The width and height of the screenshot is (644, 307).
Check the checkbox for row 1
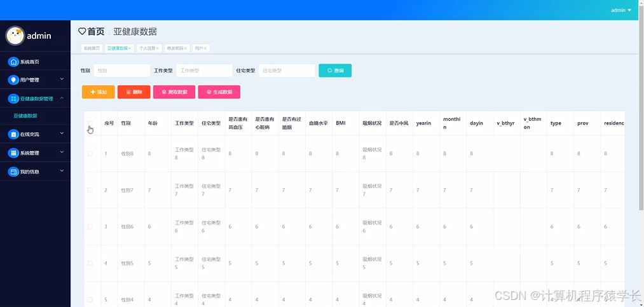coord(90,154)
